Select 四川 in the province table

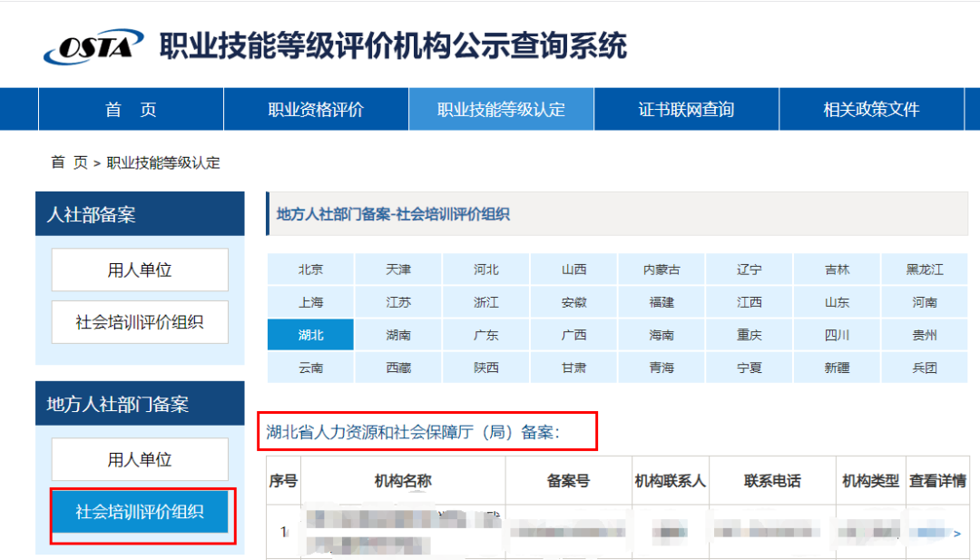[837, 334]
